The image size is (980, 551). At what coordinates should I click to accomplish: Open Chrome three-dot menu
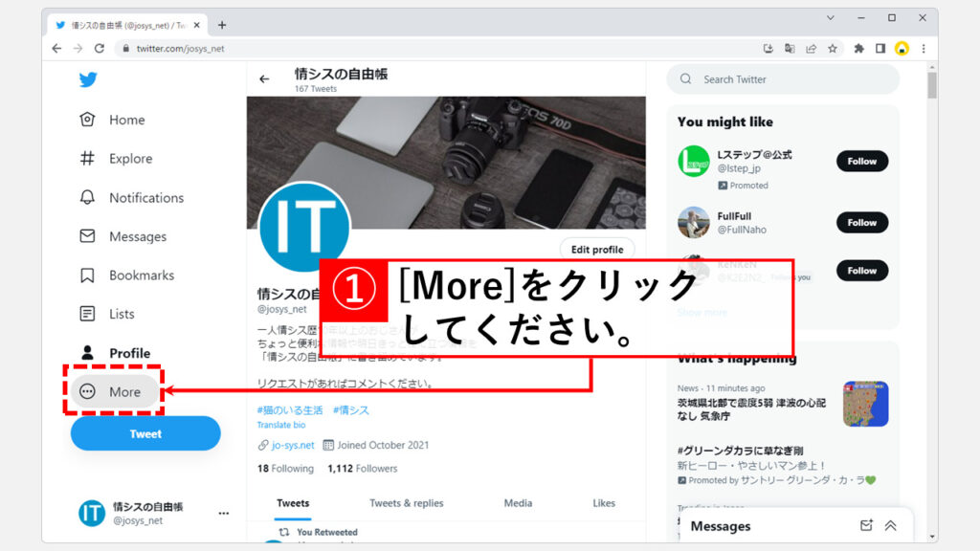pyautogui.click(x=924, y=48)
